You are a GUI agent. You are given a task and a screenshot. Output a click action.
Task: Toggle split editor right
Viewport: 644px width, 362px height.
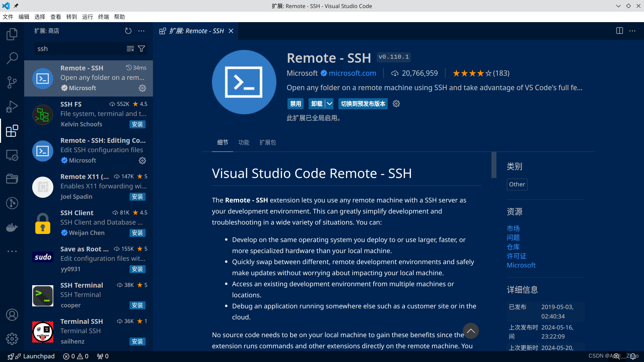[619, 31]
